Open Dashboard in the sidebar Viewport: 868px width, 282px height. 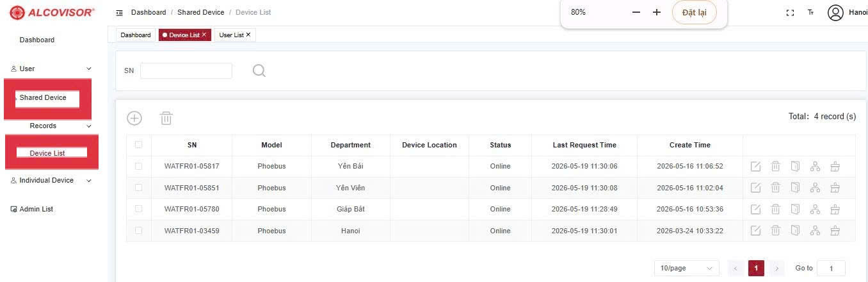click(37, 40)
